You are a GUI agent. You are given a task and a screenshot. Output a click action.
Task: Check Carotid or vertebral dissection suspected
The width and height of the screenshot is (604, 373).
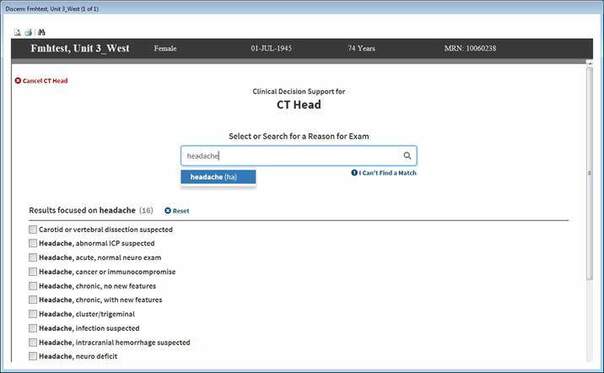click(x=33, y=229)
